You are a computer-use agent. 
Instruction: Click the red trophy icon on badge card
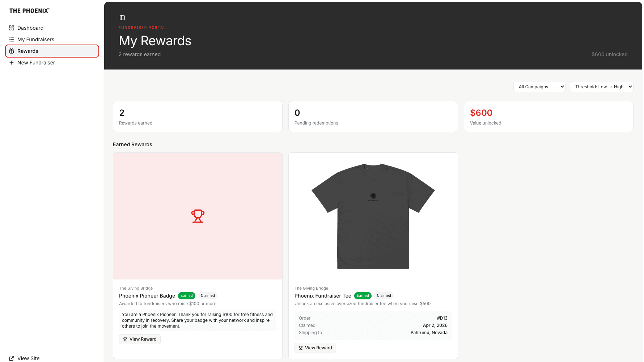198,216
